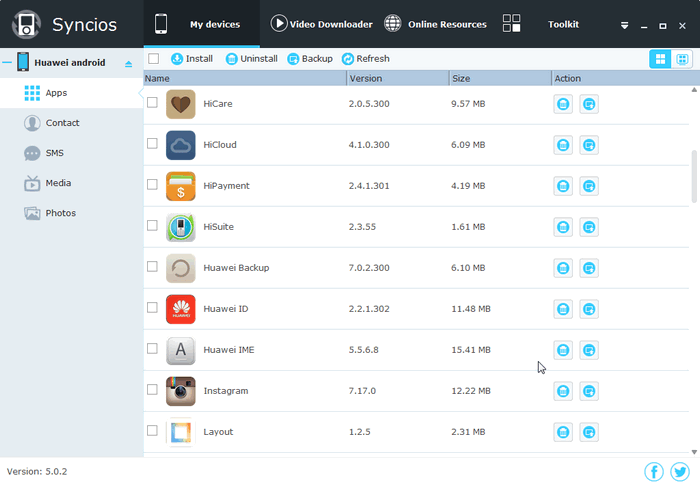The image size is (700, 487).
Task: Click the Uninstall toolbar button
Action: [251, 58]
